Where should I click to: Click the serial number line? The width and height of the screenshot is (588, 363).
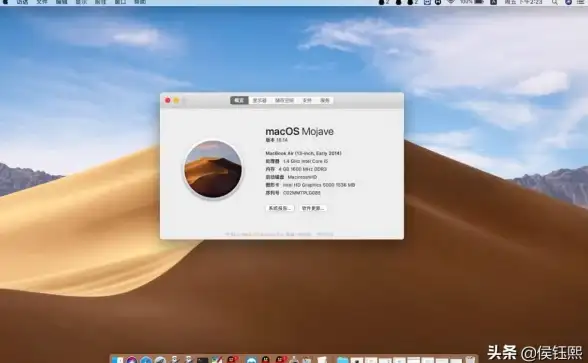[293, 193]
